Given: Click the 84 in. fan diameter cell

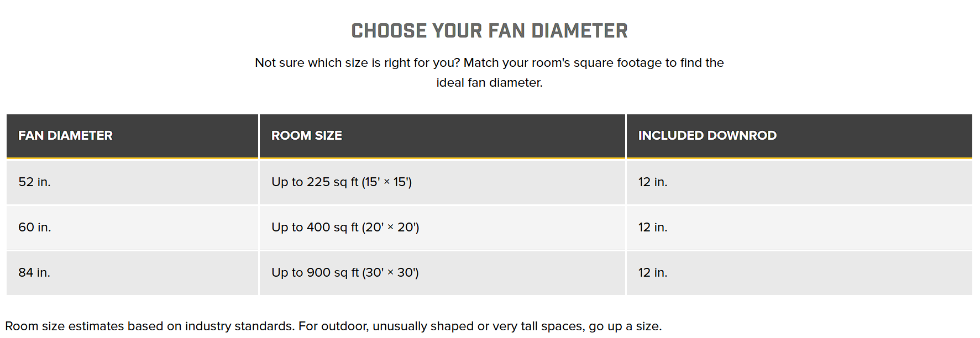Looking at the screenshot, I should pyautogui.click(x=133, y=273).
